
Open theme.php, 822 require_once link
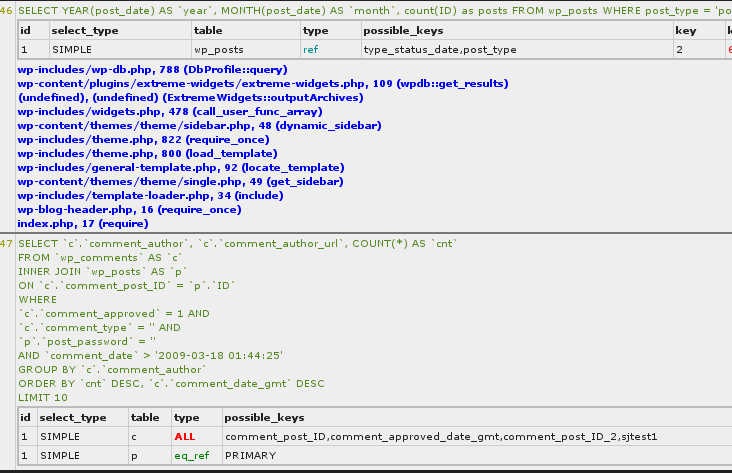143,140
